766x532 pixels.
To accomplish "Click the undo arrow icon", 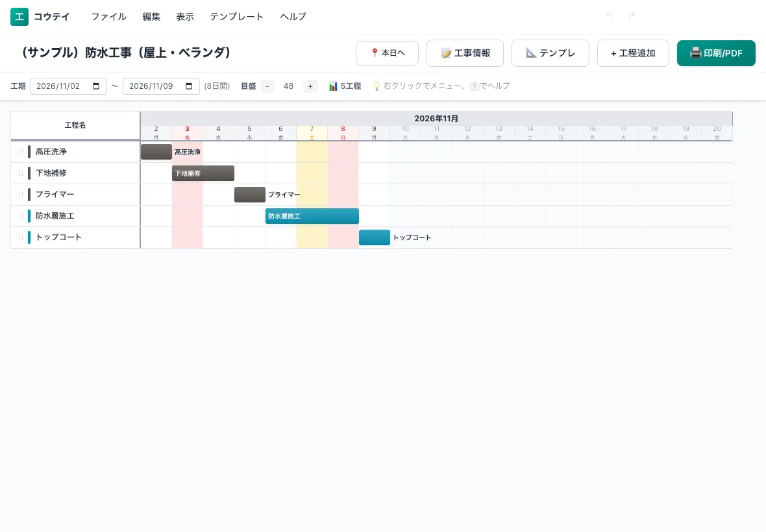I will [609, 17].
